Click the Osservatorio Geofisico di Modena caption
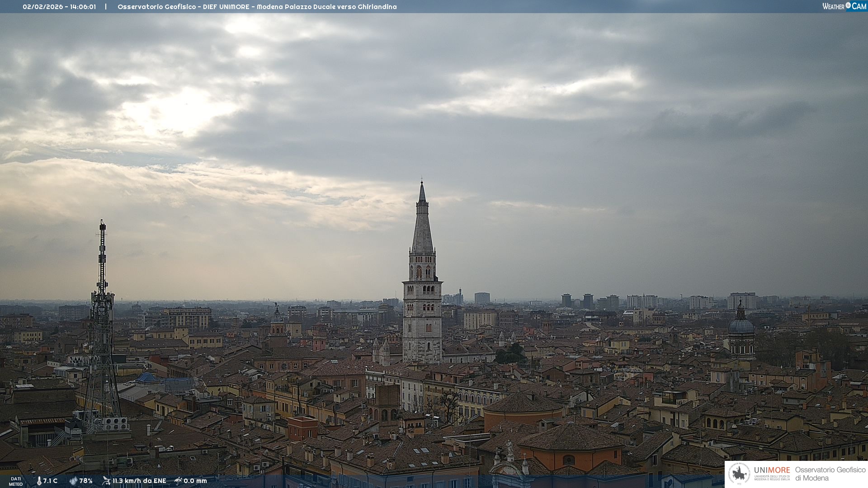The height and width of the screenshot is (488, 868). 830,474
